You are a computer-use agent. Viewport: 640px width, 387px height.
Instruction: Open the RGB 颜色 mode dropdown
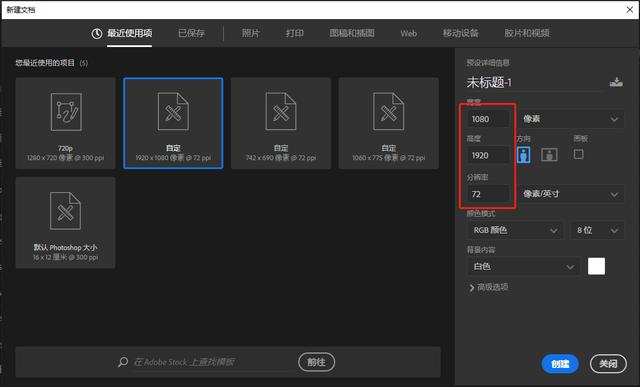pyautogui.click(x=514, y=230)
